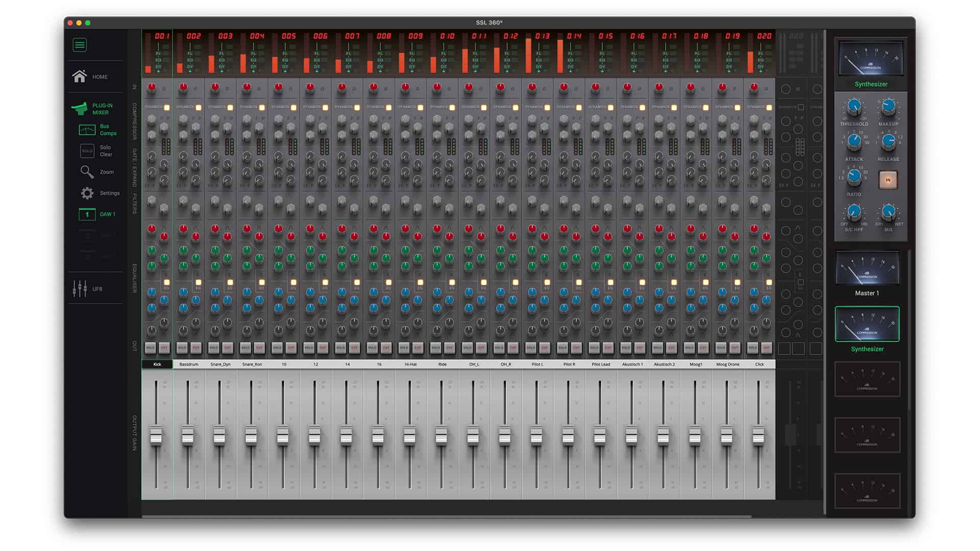Click the UF8 label in sidebar

97,289
